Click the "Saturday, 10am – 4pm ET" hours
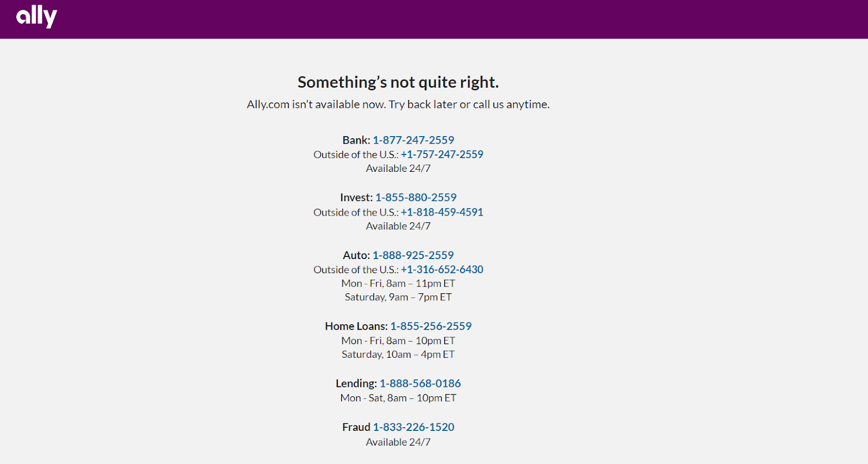 (398, 355)
